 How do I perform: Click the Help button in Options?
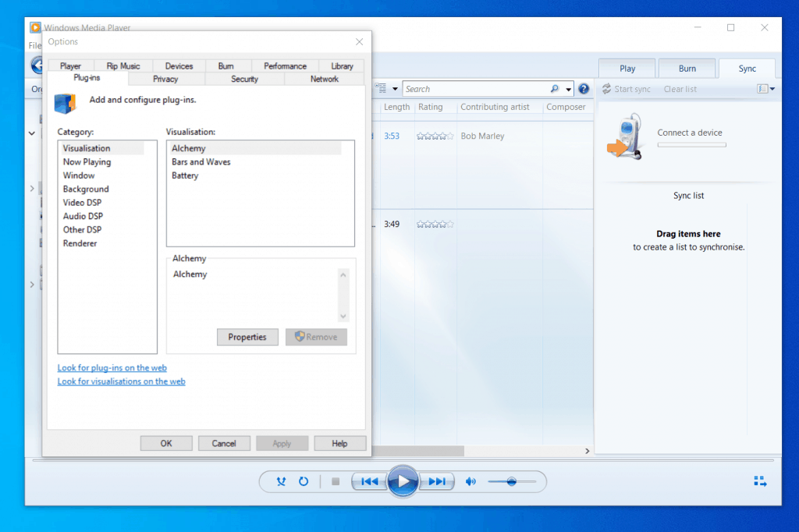[339, 443]
